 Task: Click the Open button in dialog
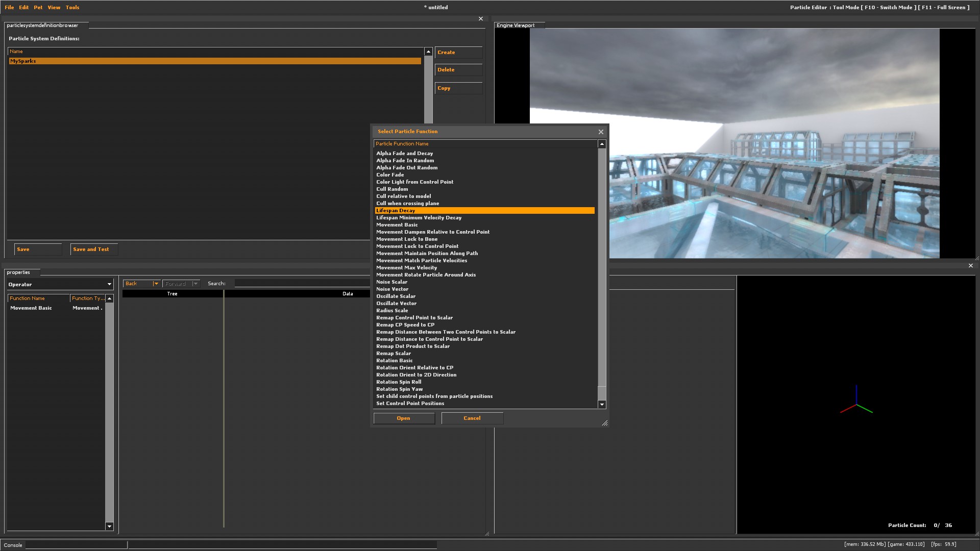pyautogui.click(x=404, y=418)
